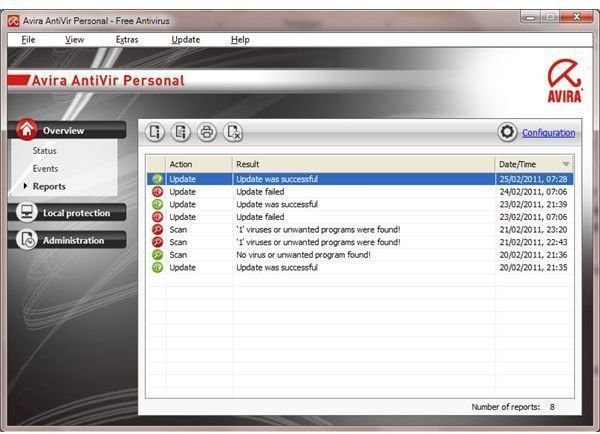
Task: Open the File menu
Action: click(x=28, y=40)
